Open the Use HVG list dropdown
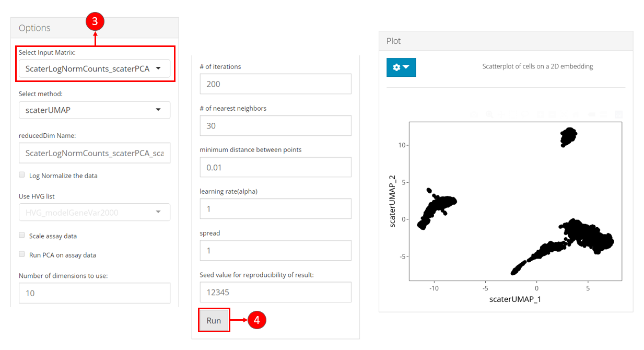This screenshot has height=350, width=644. coord(95,212)
